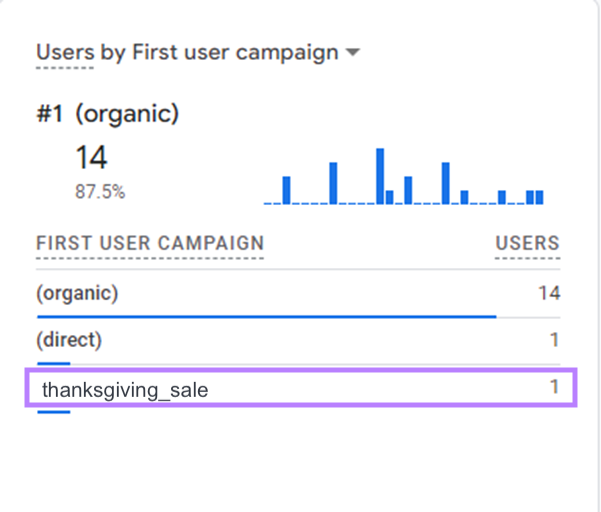This screenshot has width=601, height=512.
Task: Open the Users by First user campaign dropdown arrow
Action: pyautogui.click(x=352, y=54)
